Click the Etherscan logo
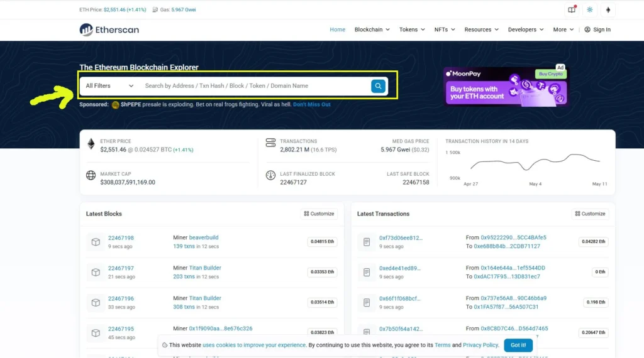This screenshot has width=644, height=358. [109, 30]
